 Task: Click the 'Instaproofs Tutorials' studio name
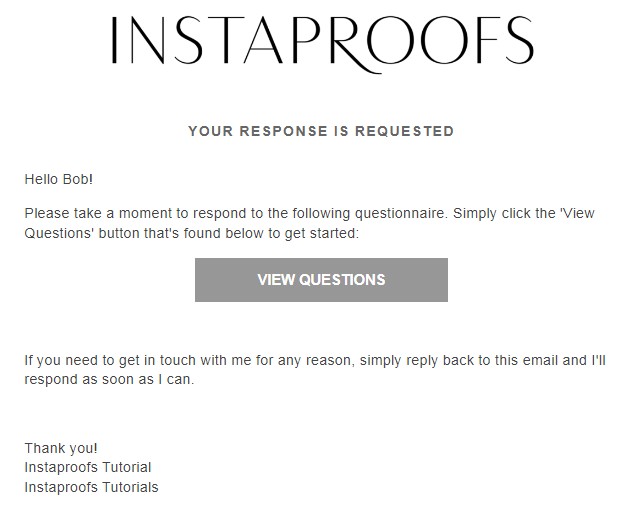(x=91, y=487)
